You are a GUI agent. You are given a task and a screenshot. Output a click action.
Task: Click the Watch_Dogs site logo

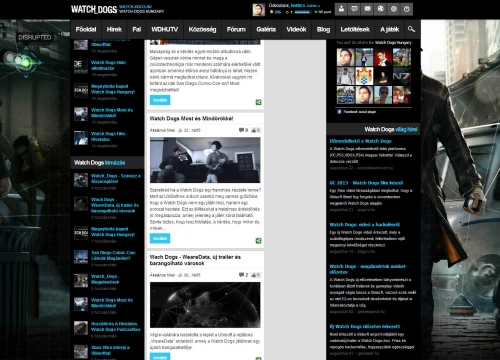pos(94,9)
